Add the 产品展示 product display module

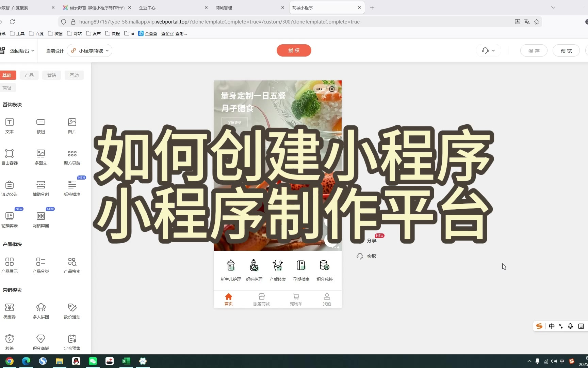(x=10, y=265)
